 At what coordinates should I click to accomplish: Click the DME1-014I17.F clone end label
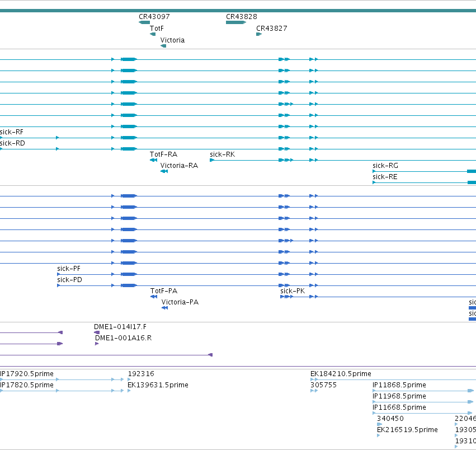coord(120,327)
